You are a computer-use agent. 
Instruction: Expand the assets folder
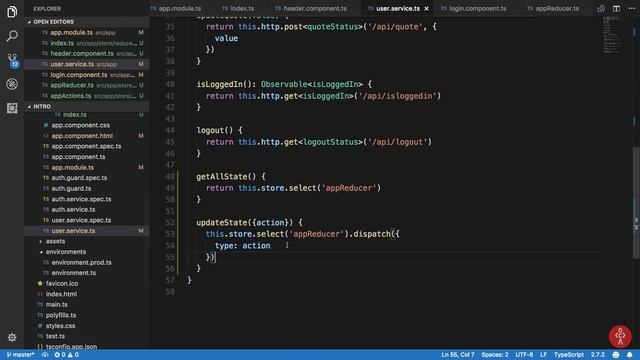point(55,241)
